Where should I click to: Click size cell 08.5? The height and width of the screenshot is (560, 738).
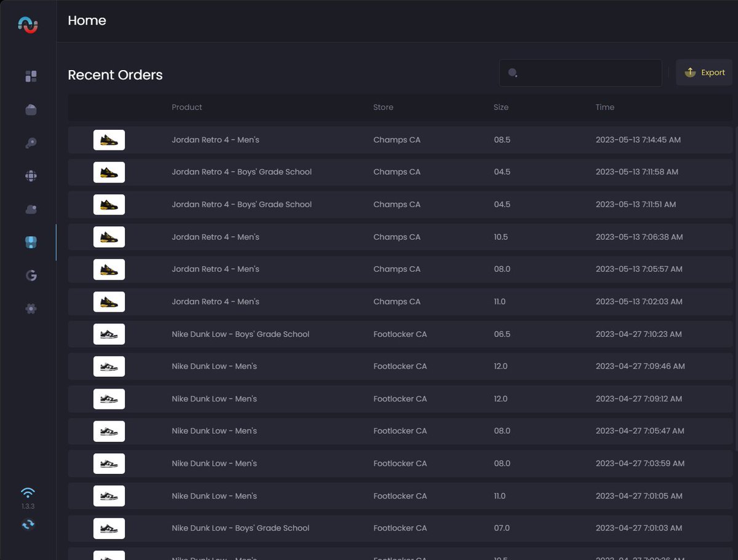(x=502, y=140)
